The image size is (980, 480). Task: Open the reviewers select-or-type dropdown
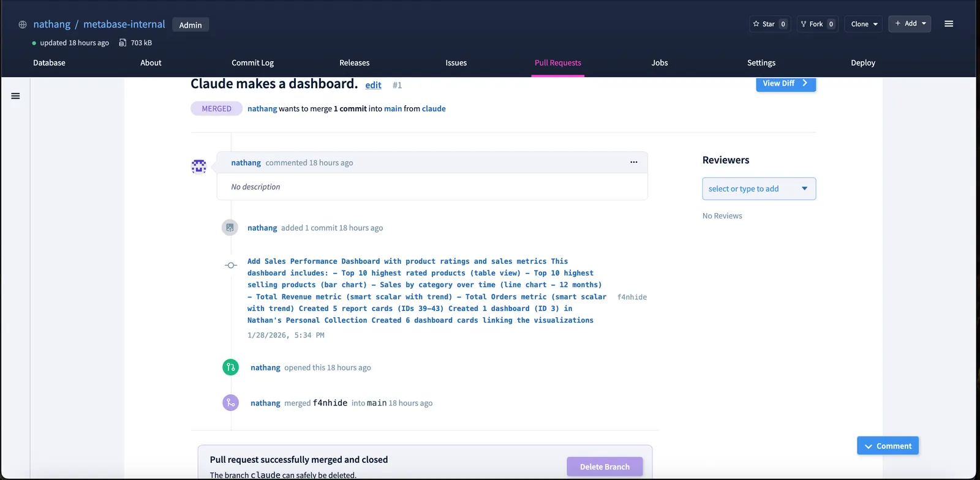759,189
